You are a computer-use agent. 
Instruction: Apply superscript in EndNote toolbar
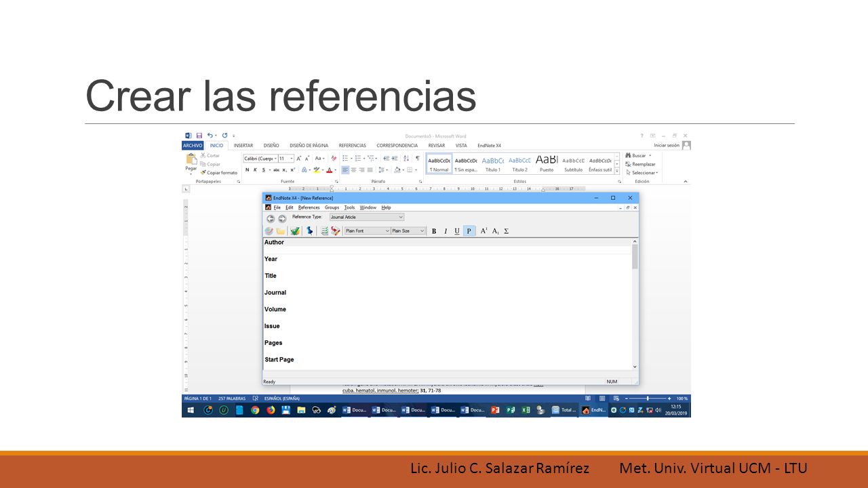pyautogui.click(x=484, y=231)
